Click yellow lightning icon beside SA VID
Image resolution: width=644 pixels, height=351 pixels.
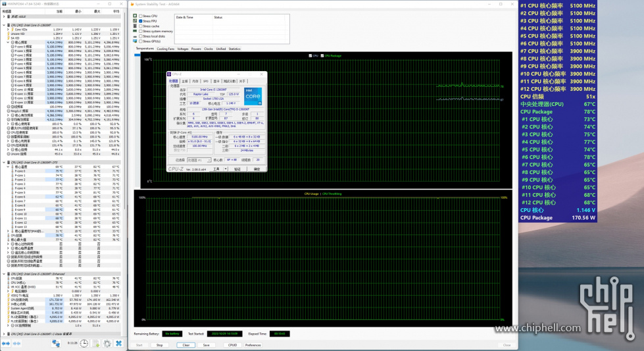pyautogui.click(x=8, y=38)
